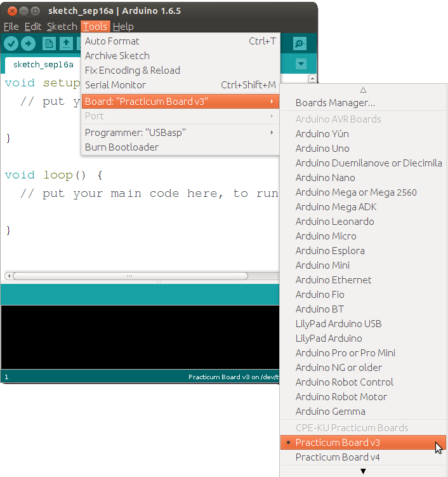
Task: Open the tab options dropdown arrow
Action: tap(301, 64)
